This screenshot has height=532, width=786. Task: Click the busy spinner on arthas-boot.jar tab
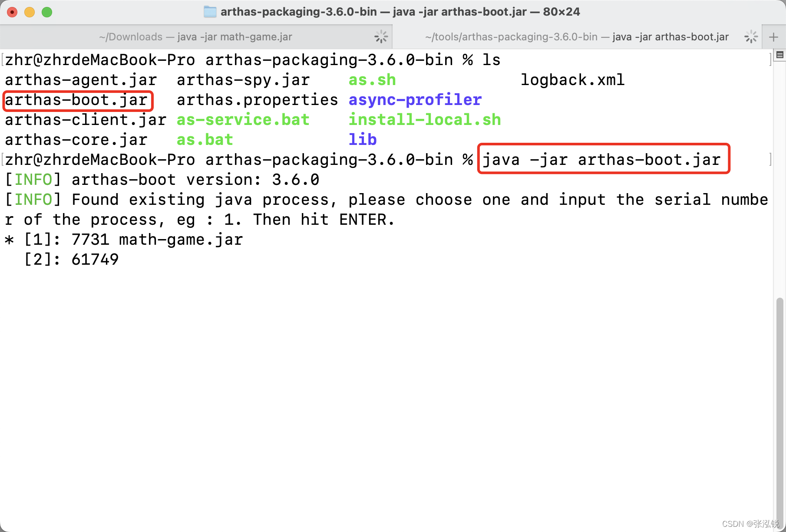point(751,37)
